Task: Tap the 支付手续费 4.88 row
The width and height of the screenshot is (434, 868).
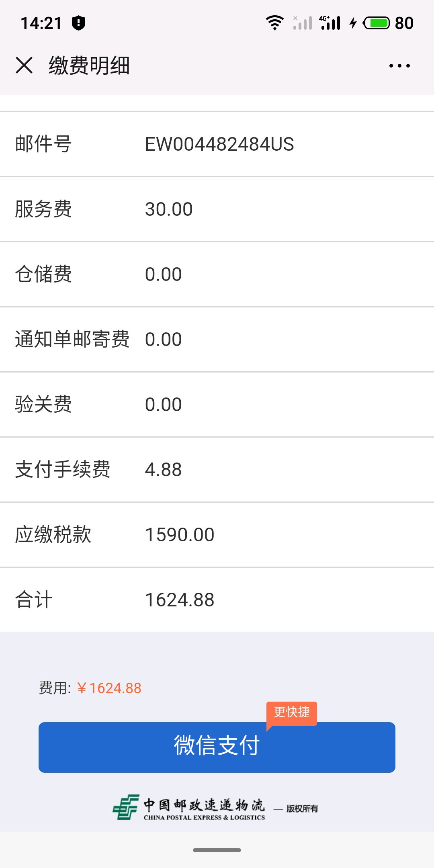Action: pos(217,470)
